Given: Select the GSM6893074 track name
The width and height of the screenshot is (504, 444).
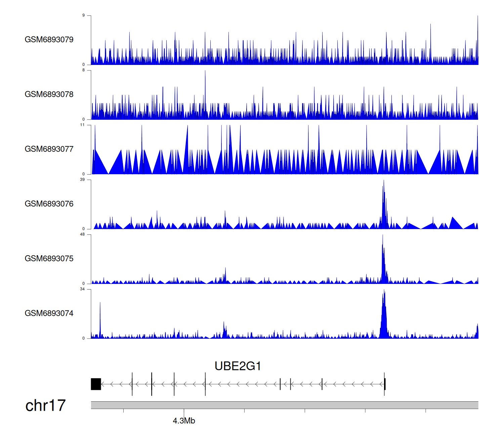Looking at the screenshot, I should pos(49,313).
